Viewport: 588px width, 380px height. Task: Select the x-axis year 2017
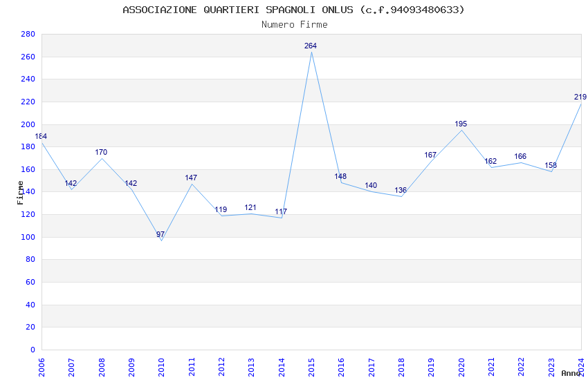tap(371, 368)
